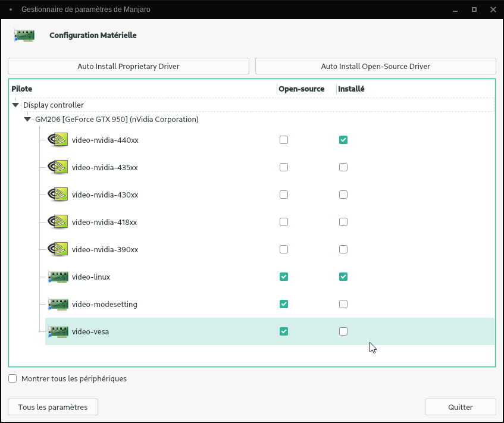
Task: Open Tous les paramètres
Action: (53, 408)
